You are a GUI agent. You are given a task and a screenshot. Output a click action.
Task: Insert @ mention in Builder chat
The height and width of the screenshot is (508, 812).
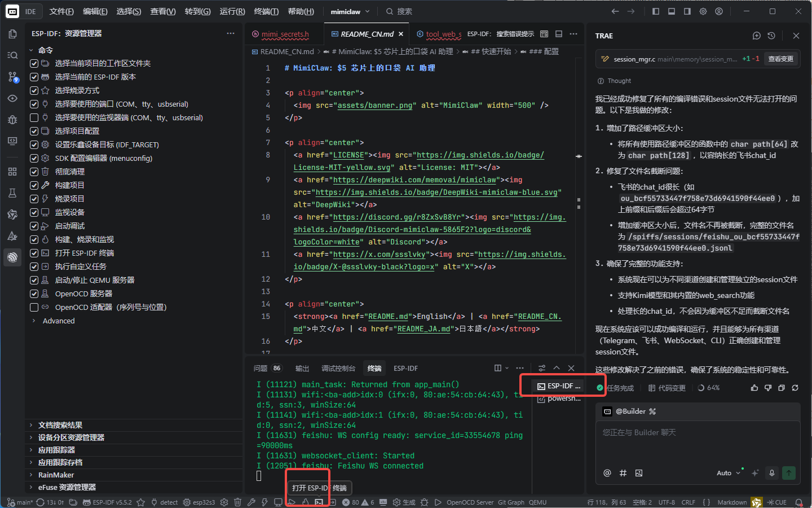pyautogui.click(x=607, y=473)
